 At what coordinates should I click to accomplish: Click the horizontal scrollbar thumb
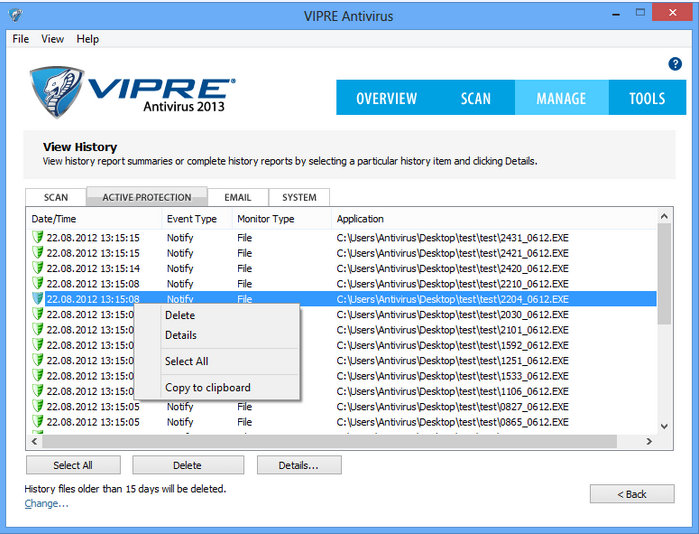coord(329,441)
